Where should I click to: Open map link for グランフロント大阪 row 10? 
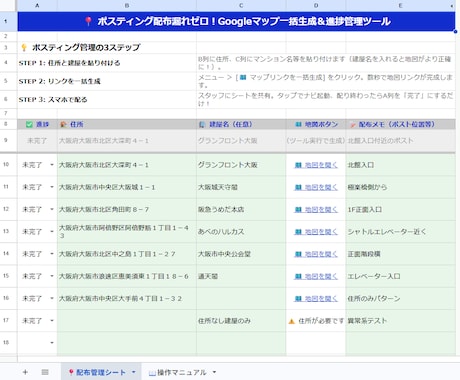[x=316, y=165]
